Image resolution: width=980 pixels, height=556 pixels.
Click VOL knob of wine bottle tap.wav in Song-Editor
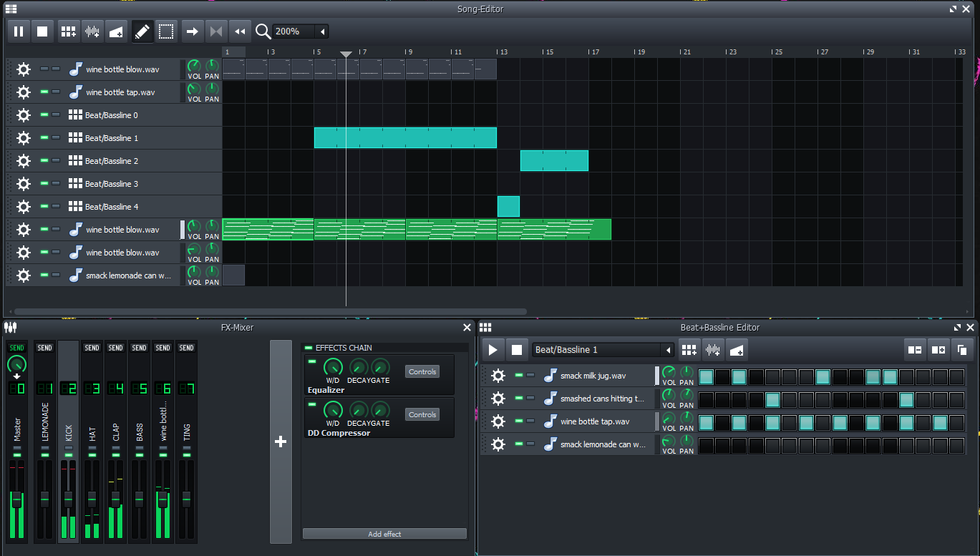coord(195,88)
